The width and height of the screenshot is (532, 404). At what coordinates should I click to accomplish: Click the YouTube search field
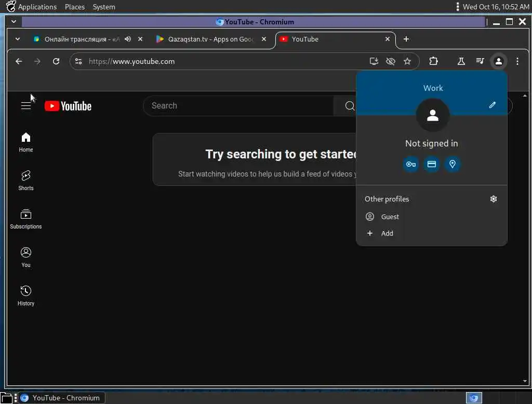pos(238,106)
